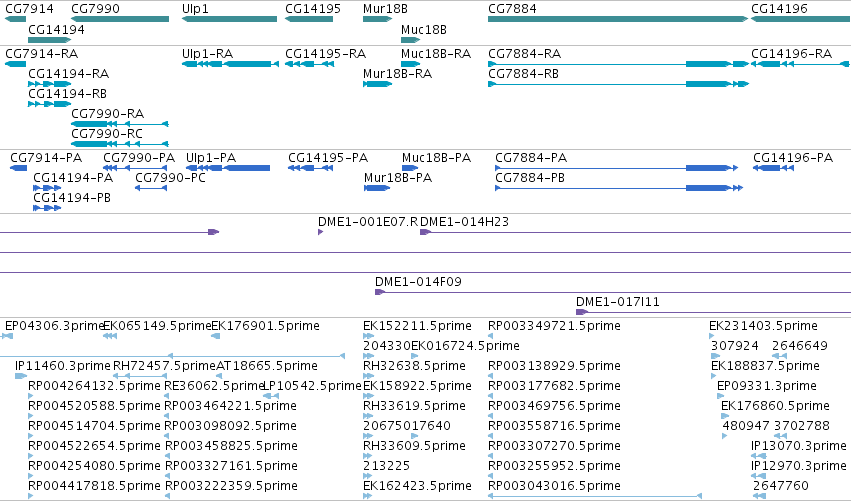Select protein CG7914-PA
The width and height of the screenshot is (851, 501).
[x=46, y=158]
